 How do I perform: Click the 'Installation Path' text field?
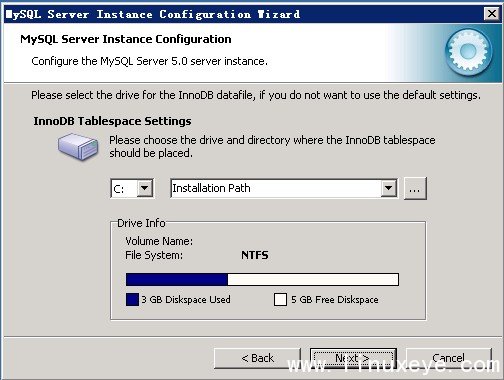pyautogui.click(x=276, y=188)
